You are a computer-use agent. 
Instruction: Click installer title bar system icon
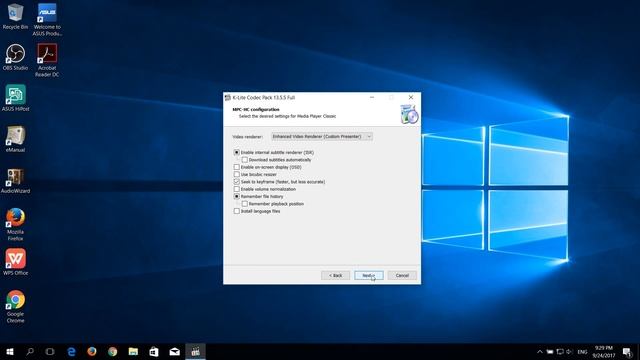coord(228,98)
